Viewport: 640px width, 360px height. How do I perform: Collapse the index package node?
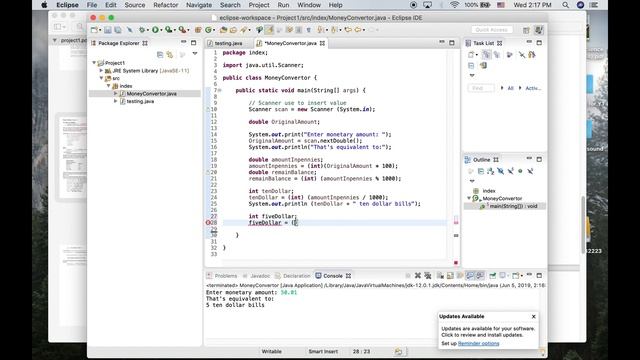pyautogui.click(x=109, y=86)
